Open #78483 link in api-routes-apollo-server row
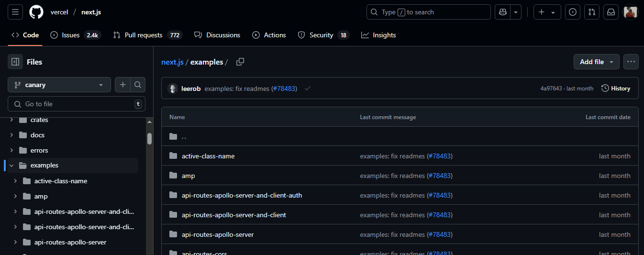 [x=440, y=234]
